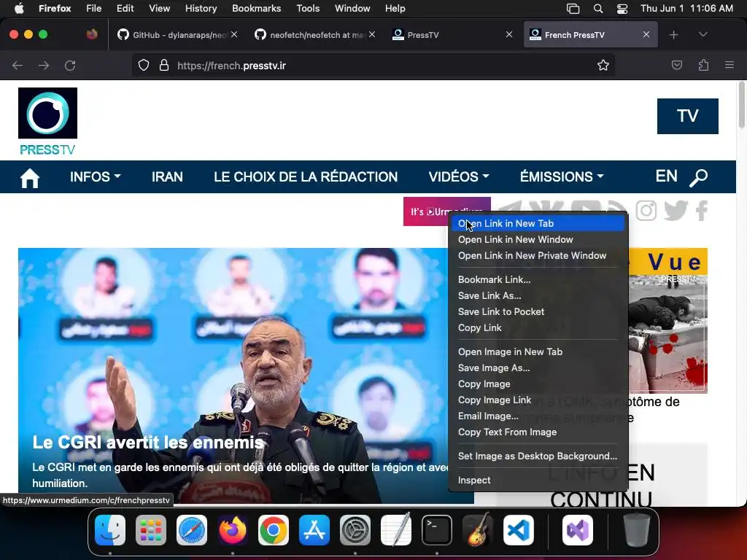Select Copy Text From Image

538,432
